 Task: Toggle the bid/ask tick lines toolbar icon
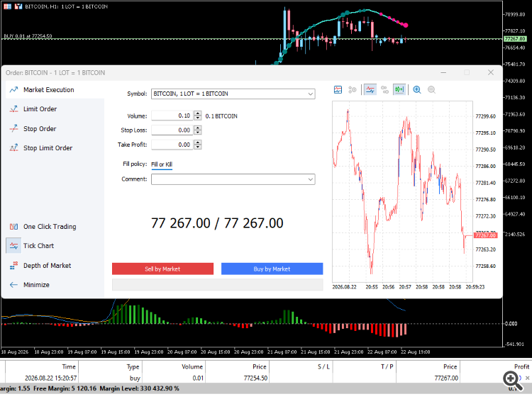point(370,90)
